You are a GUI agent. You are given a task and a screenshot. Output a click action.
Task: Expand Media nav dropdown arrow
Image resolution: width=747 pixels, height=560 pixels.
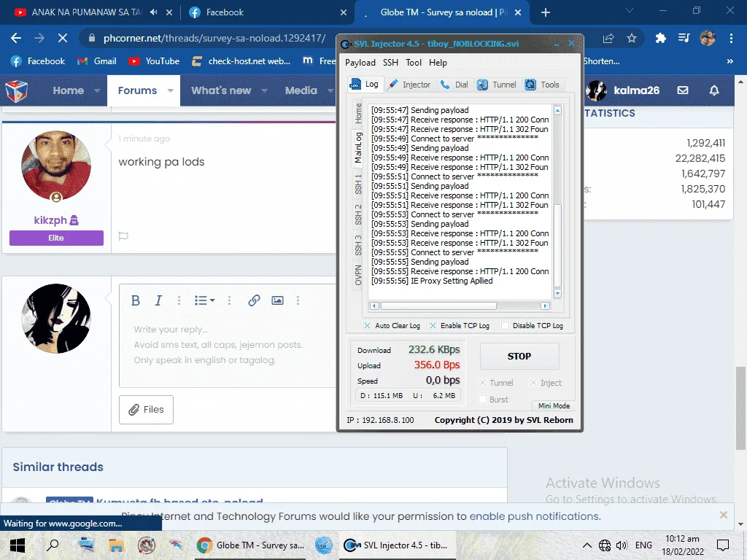point(330,90)
